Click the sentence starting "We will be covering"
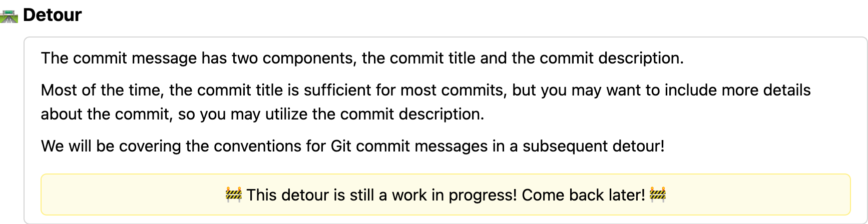This screenshot has width=868, height=224. click(352, 146)
